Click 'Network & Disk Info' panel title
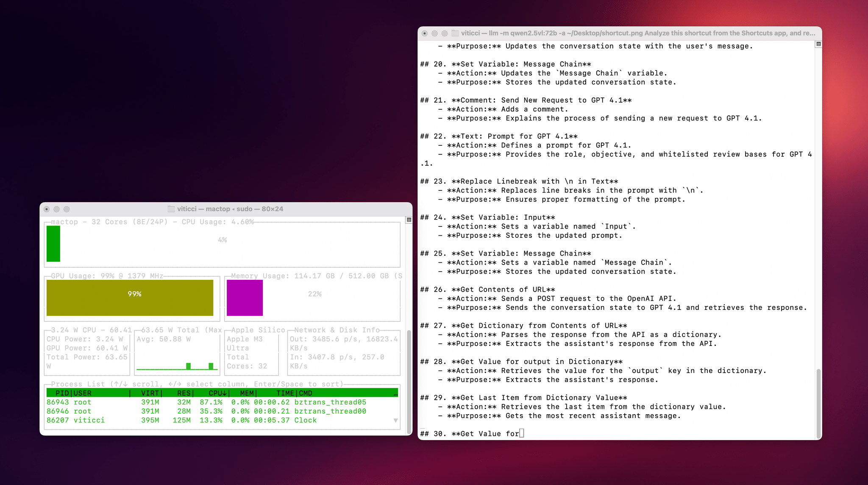The height and width of the screenshot is (485, 868). click(x=337, y=330)
